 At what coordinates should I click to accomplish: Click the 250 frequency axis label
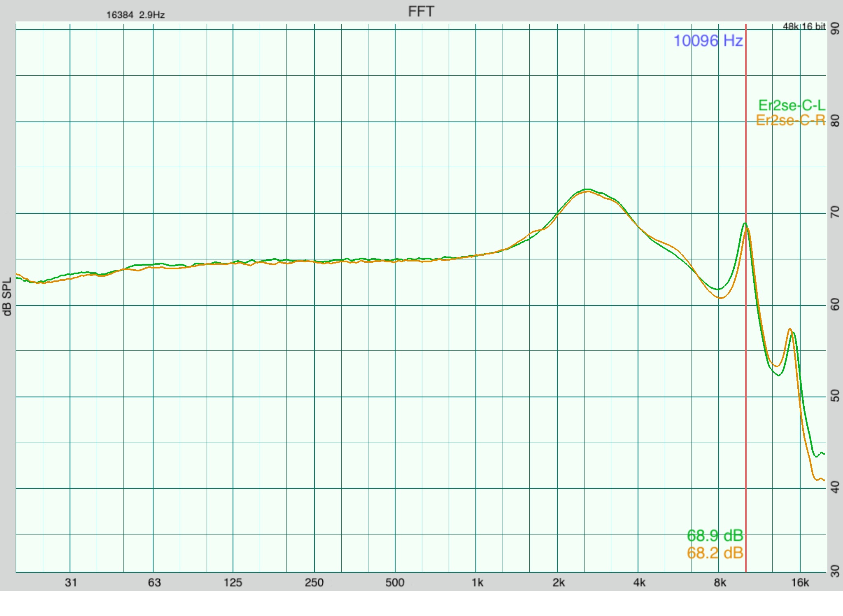pos(314,583)
